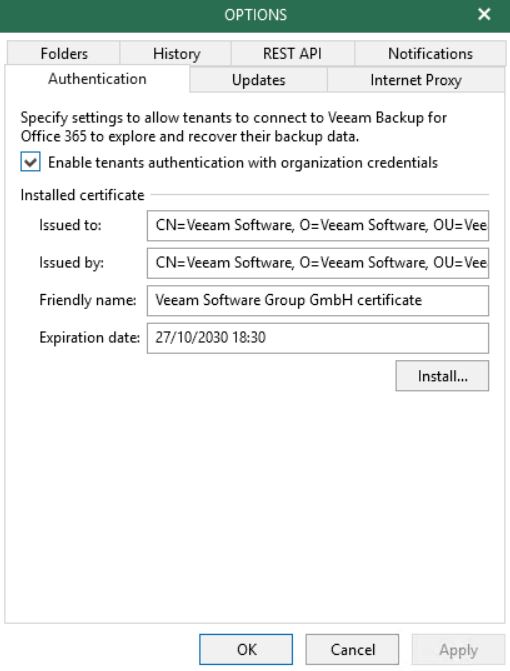Click the Installed certificate group label
Image resolution: width=510 pixels, height=671 pixels.
[83, 195]
